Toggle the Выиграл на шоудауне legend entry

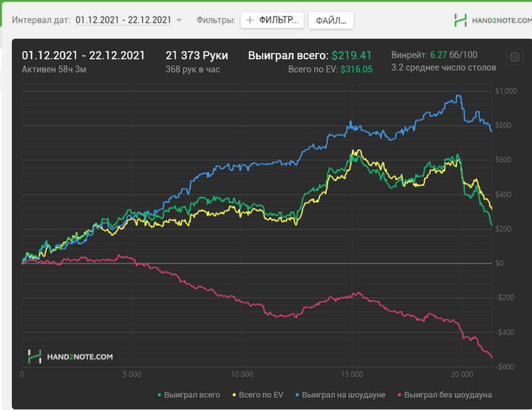[x=340, y=395]
